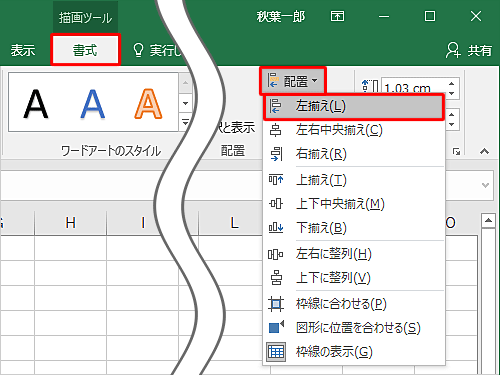Open the size dialog launcher
The height and width of the screenshot is (375, 500).
click(456, 152)
